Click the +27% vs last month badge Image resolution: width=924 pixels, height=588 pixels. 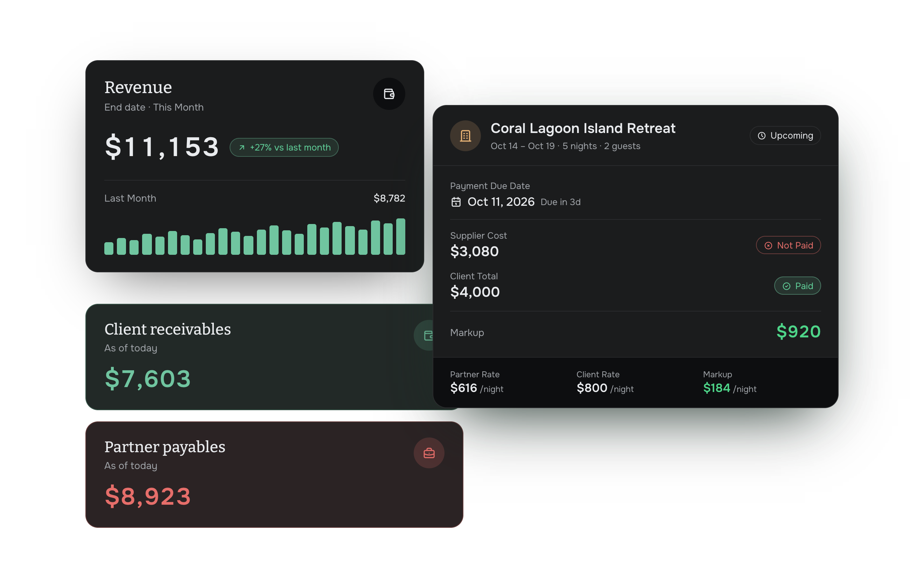(284, 147)
